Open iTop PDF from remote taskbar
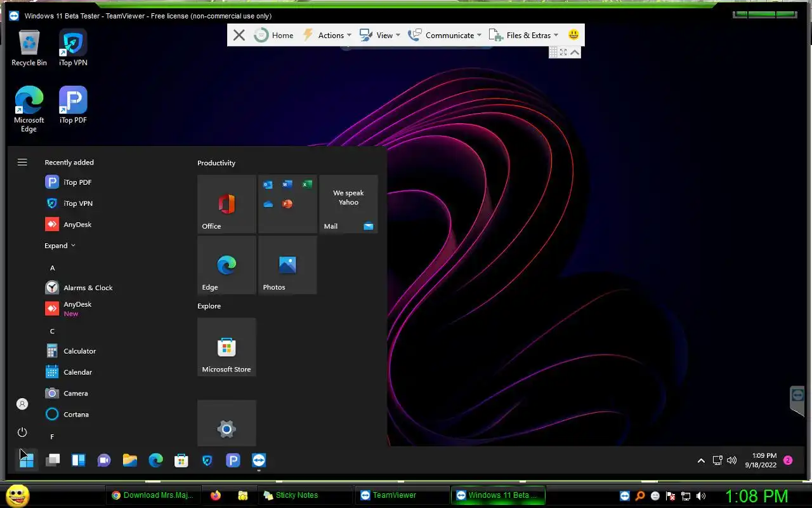This screenshot has height=508, width=812. pos(233,460)
